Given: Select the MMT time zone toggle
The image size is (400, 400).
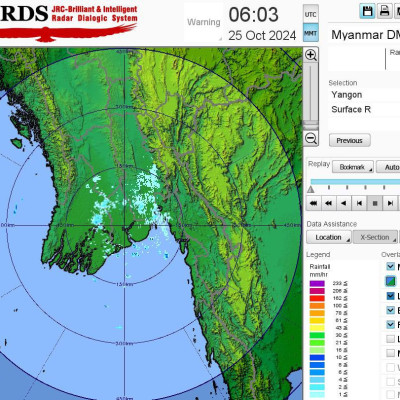Looking at the screenshot, I should point(311,33).
